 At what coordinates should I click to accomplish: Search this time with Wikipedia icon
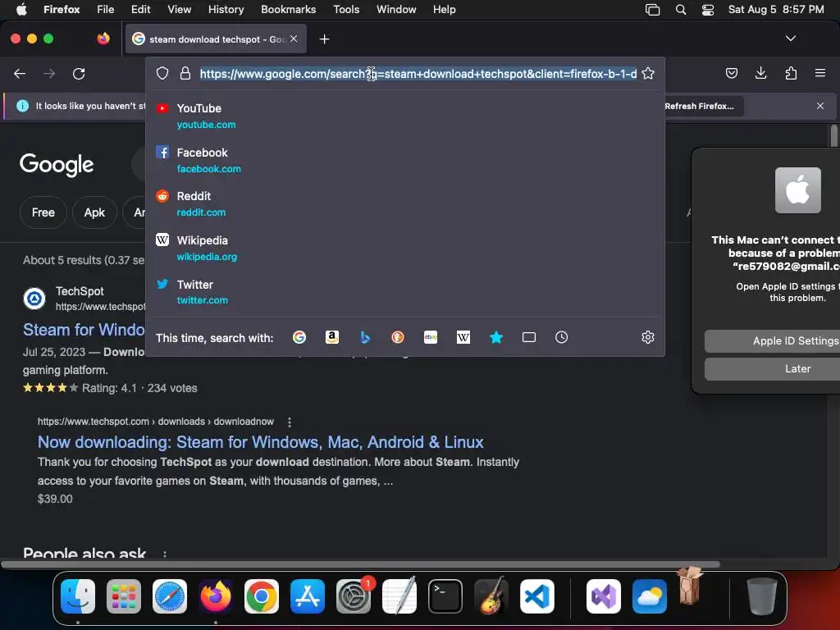[x=463, y=337]
